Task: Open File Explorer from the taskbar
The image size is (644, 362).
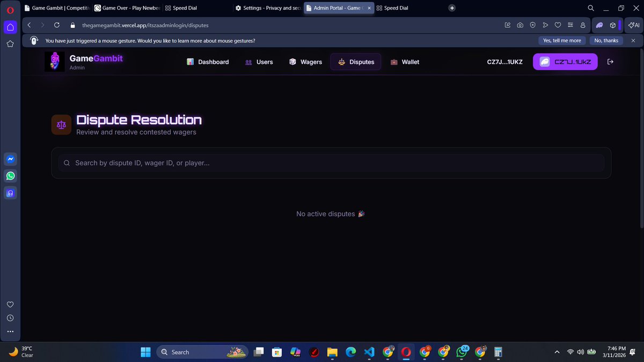Action: pyautogui.click(x=332, y=352)
